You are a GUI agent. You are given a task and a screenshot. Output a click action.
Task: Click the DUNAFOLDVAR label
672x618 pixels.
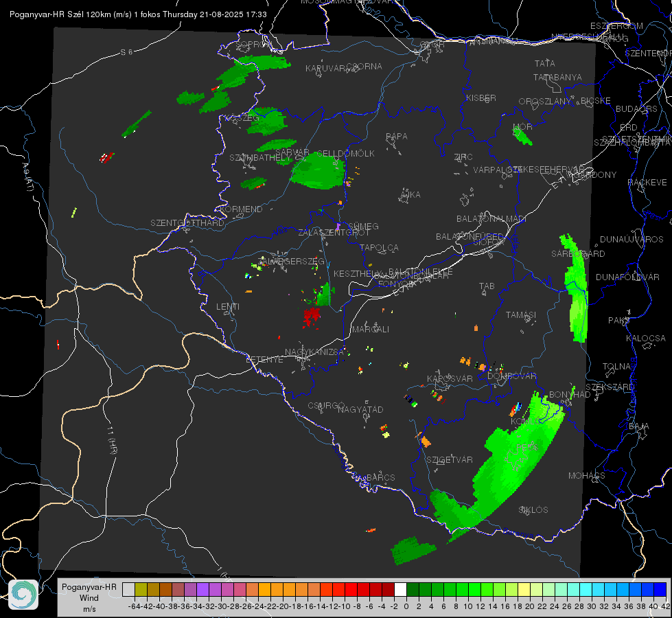coord(627,277)
